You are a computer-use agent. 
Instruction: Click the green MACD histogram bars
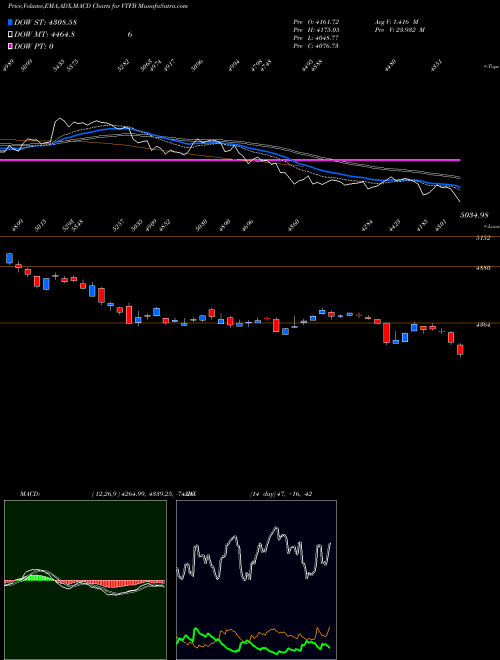pos(37,578)
